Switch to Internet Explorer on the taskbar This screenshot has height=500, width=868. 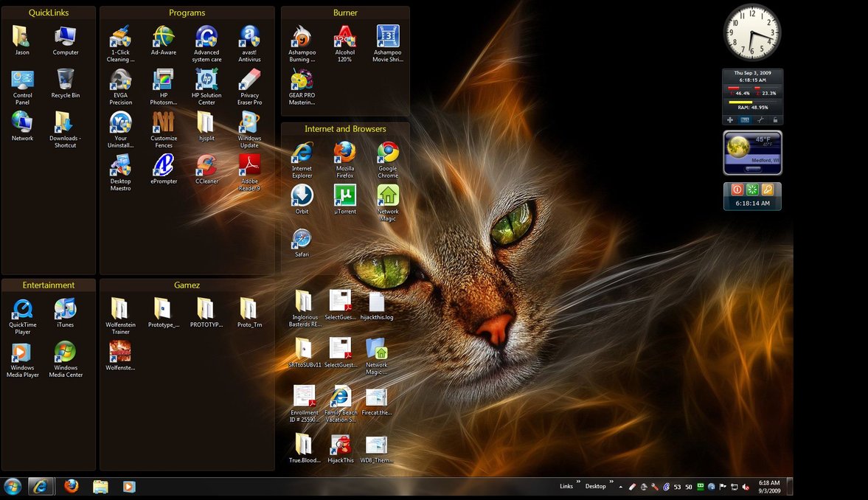[41, 487]
